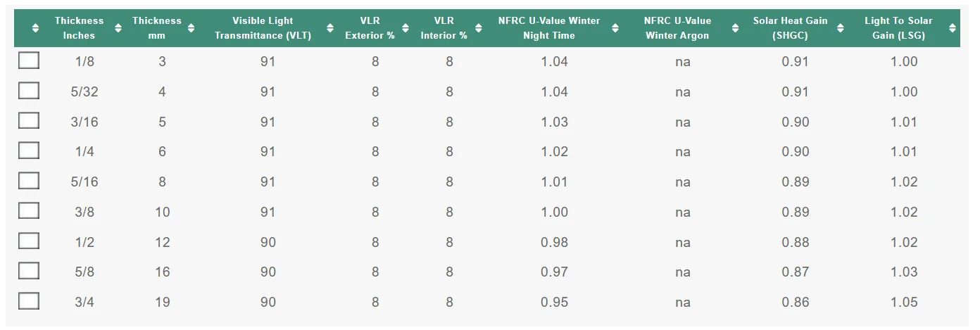
Task: Click sort arrows beside NFRC Winter Argon header
Action: point(736,28)
